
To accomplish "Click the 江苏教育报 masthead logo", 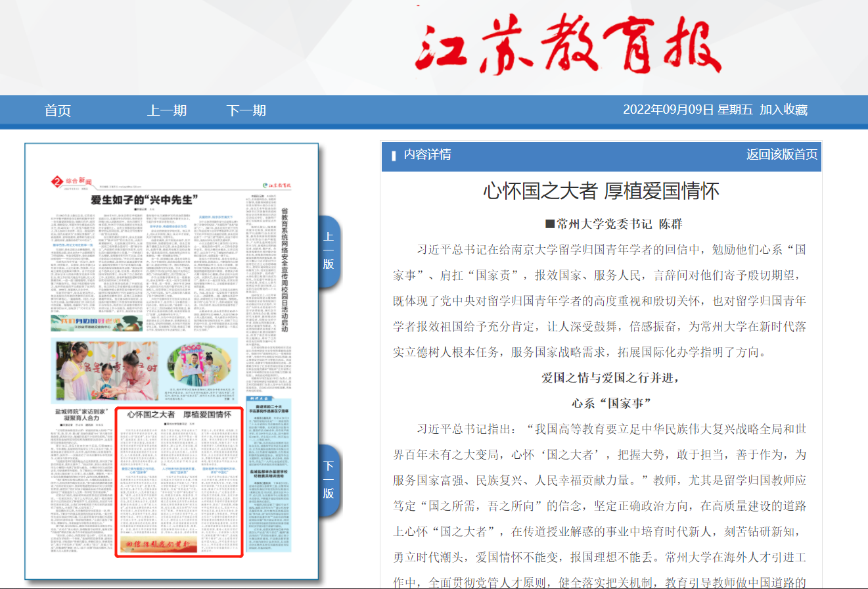I will [568, 45].
